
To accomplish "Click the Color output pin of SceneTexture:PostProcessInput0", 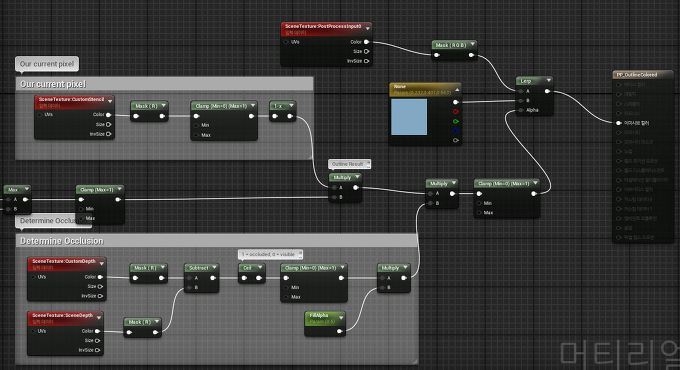I will click(x=366, y=42).
